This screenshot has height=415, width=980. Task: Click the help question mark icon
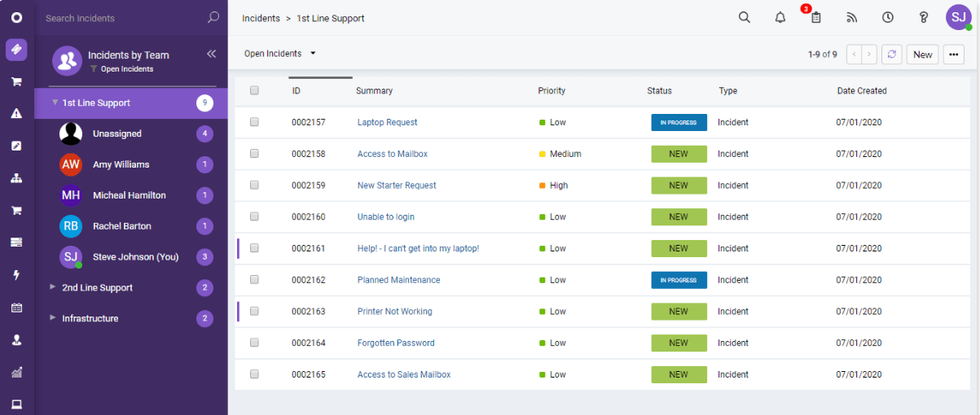point(923,18)
